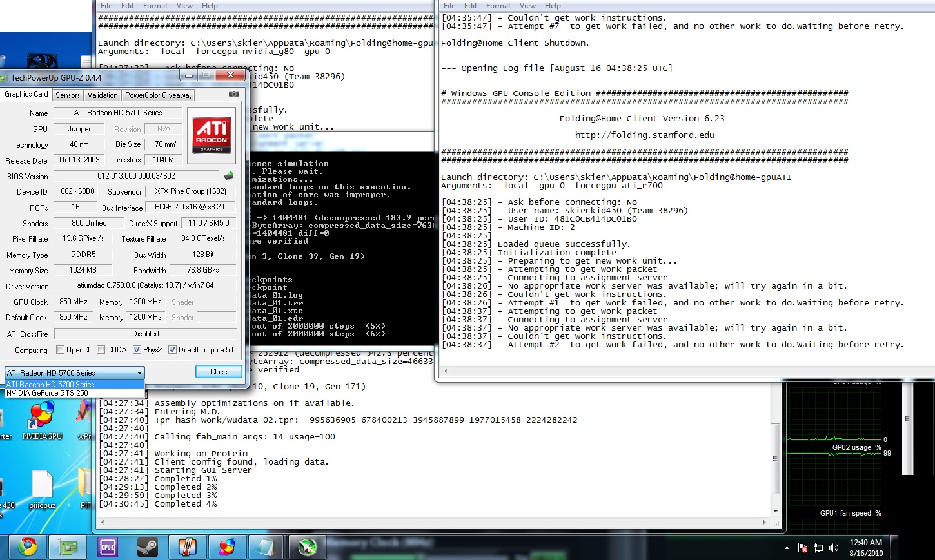Click the volume speaker tray icon
The width and height of the screenshot is (935, 560).
coord(834,548)
